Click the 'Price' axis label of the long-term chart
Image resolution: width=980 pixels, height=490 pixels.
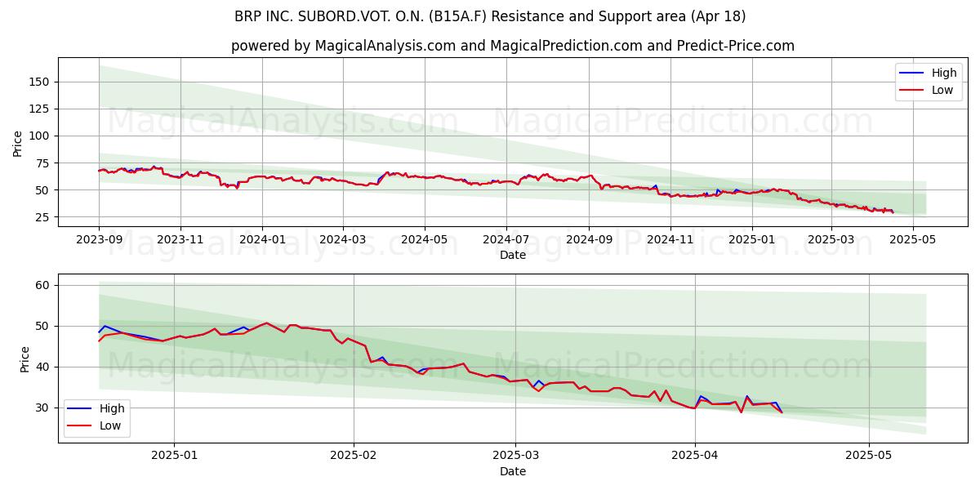tap(18, 144)
